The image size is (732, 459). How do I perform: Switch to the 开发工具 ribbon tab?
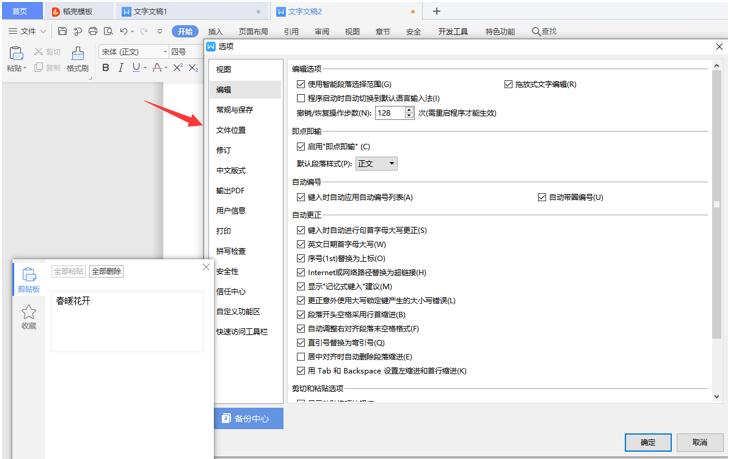[x=453, y=31]
